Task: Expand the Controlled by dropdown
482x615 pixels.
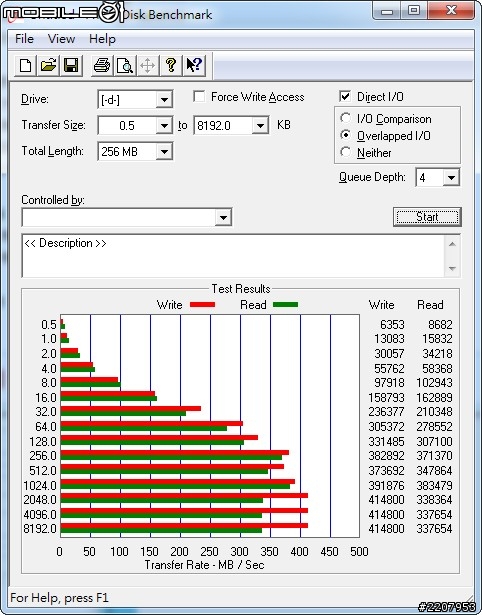Action: 223,217
